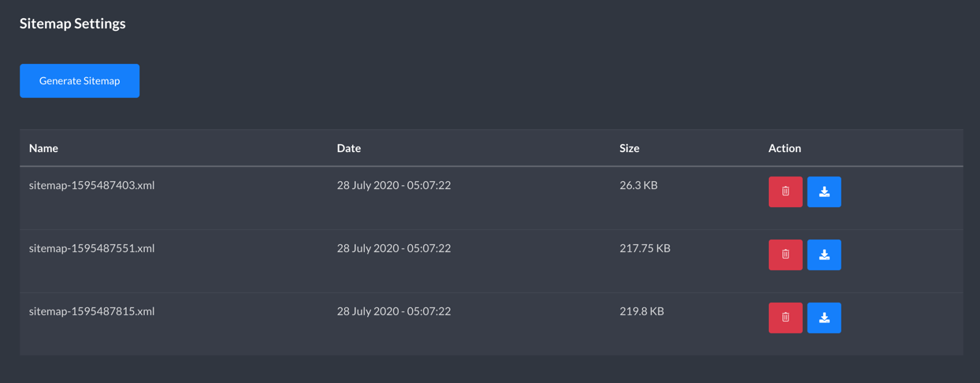The height and width of the screenshot is (383, 980).
Task: Click the Action column header
Action: click(x=785, y=148)
